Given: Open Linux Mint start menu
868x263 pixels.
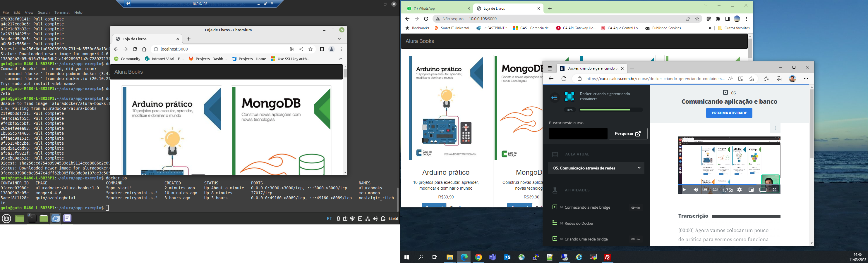Looking at the screenshot, I should pos(7,219).
